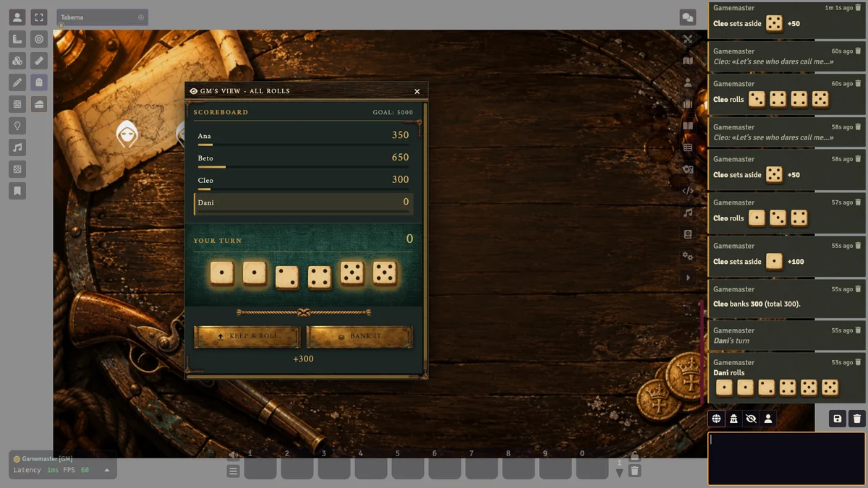Expand the sidebar with the arrow

coord(688,278)
